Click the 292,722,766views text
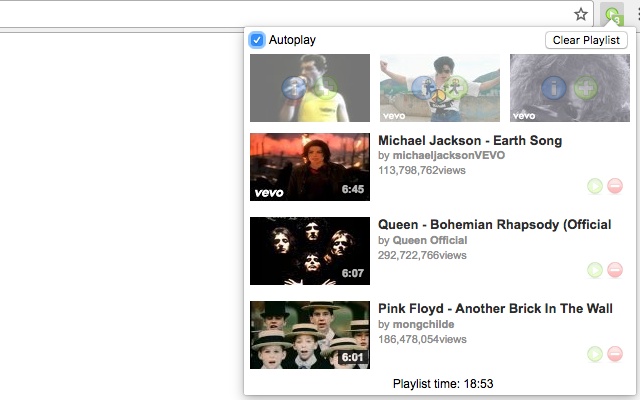 click(422, 255)
